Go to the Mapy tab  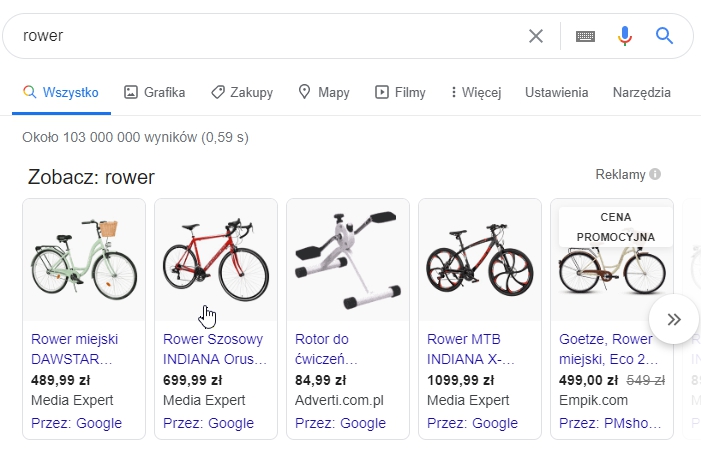click(324, 93)
